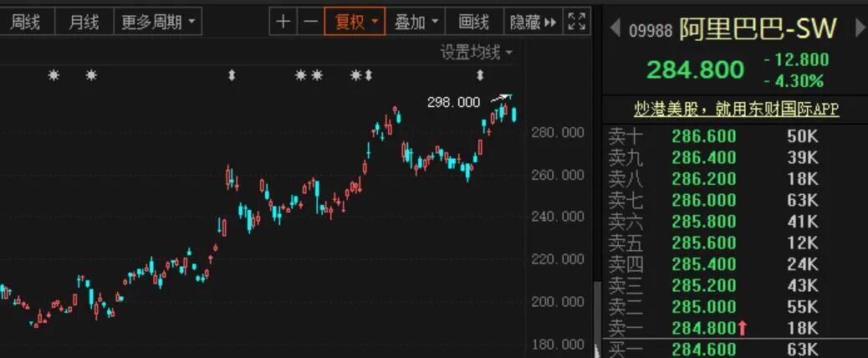This screenshot has width=868, height=358.
Task: Open the 炒港美股,就用东财国际APP link
Action: [x=736, y=109]
